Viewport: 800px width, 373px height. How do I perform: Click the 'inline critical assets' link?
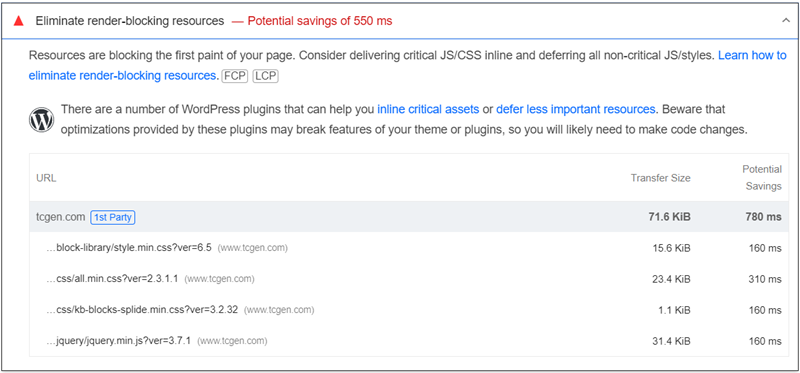428,109
